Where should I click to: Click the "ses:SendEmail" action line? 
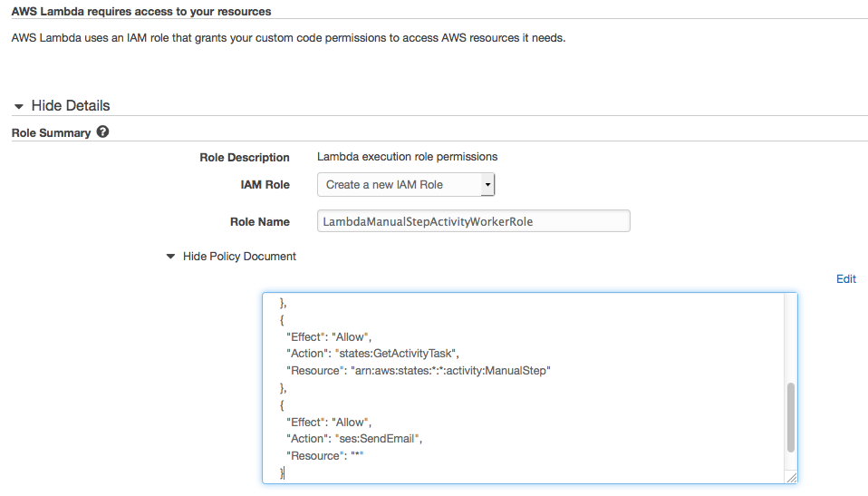point(354,439)
